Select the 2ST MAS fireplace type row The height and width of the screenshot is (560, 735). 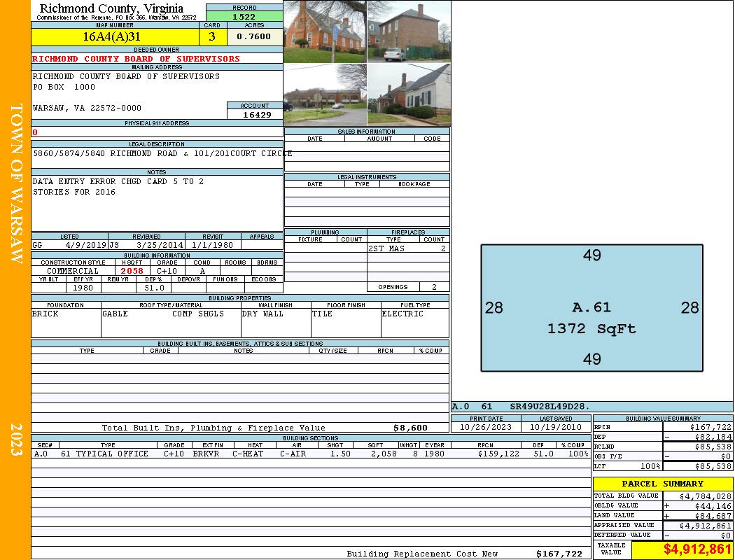[408, 248]
